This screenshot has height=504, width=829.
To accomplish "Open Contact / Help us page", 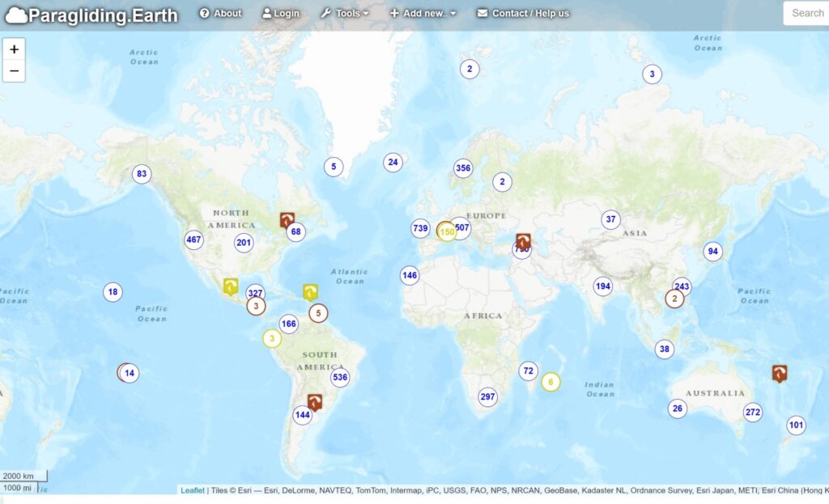I will point(523,13).
